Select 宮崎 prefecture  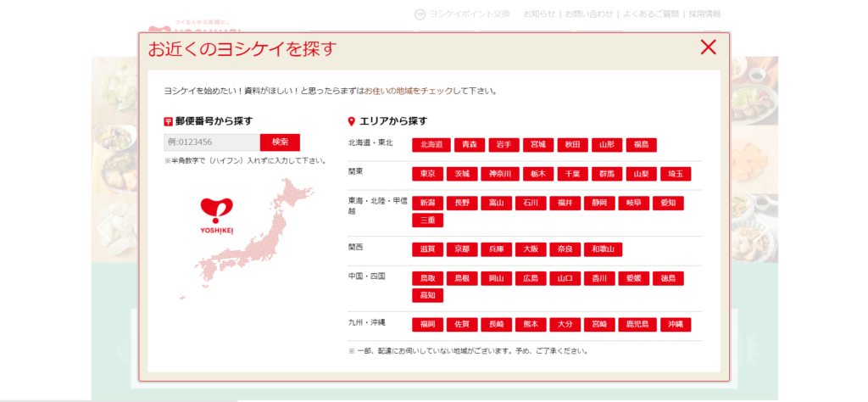coord(599,325)
